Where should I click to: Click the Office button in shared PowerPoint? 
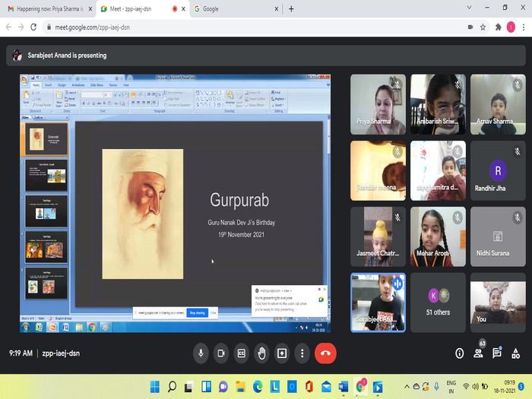tap(25, 81)
